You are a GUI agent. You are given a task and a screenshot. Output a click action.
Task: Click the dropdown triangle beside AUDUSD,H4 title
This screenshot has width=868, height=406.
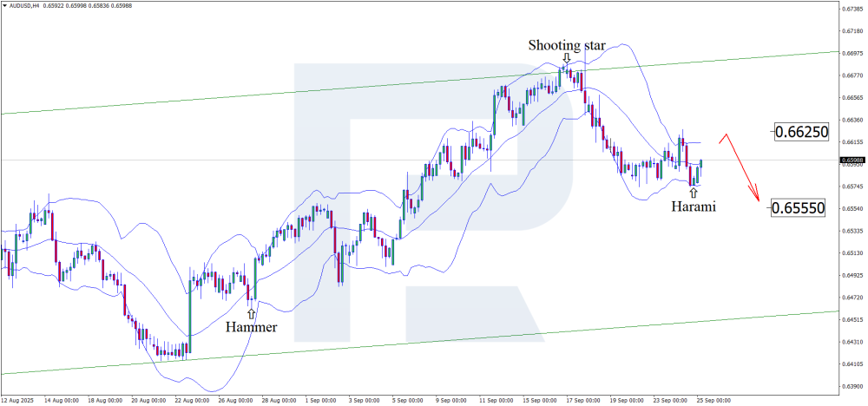point(4,6)
